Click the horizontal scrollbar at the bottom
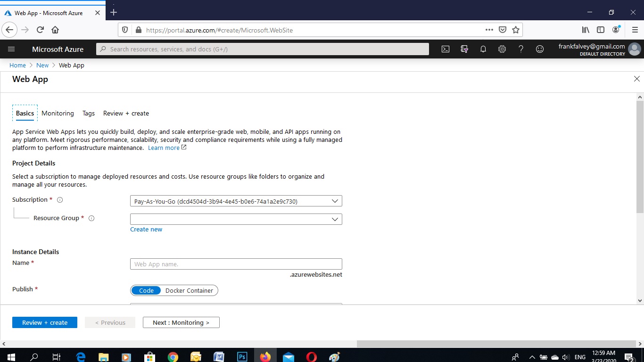 tap(496, 344)
